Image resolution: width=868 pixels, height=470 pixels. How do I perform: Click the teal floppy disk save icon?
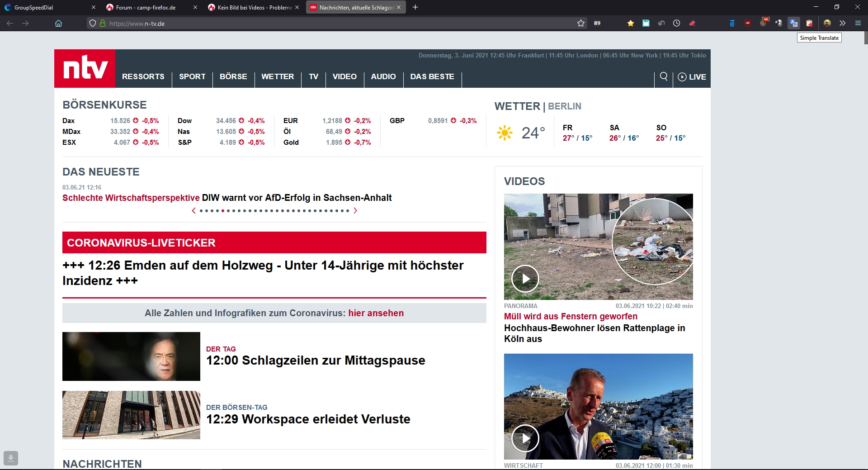[646, 23]
